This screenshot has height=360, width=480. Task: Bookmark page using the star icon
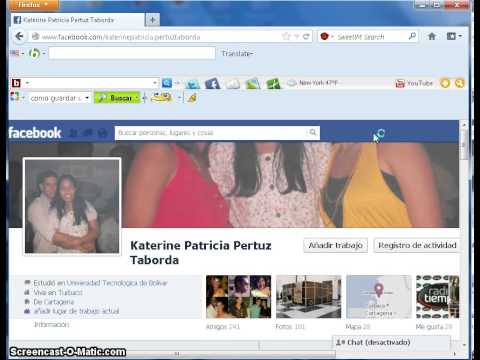pyautogui.click(x=286, y=36)
